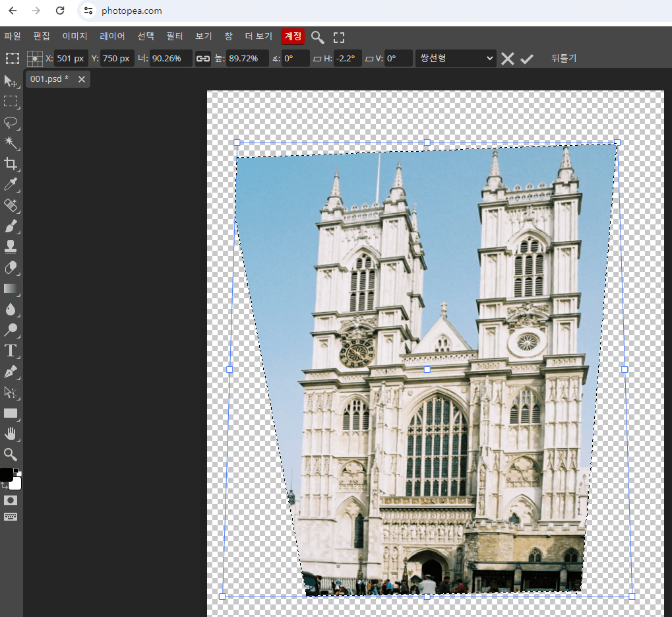Select the Pen tool
This screenshot has height=617, width=672.
11,372
